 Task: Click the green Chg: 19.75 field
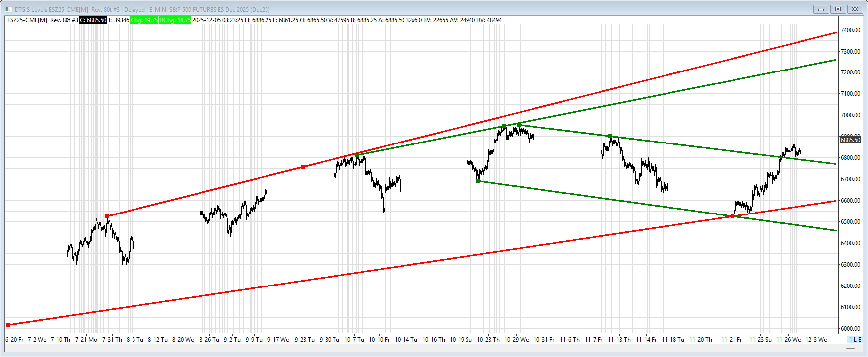(x=144, y=20)
